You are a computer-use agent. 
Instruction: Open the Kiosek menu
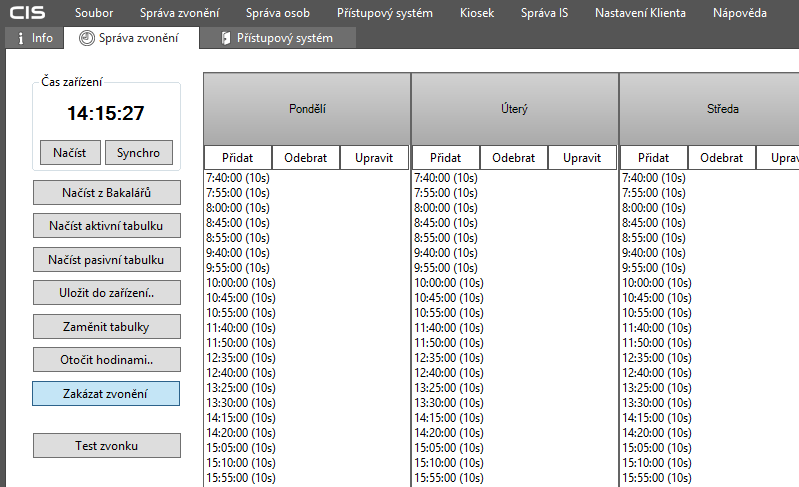pyautogui.click(x=477, y=13)
